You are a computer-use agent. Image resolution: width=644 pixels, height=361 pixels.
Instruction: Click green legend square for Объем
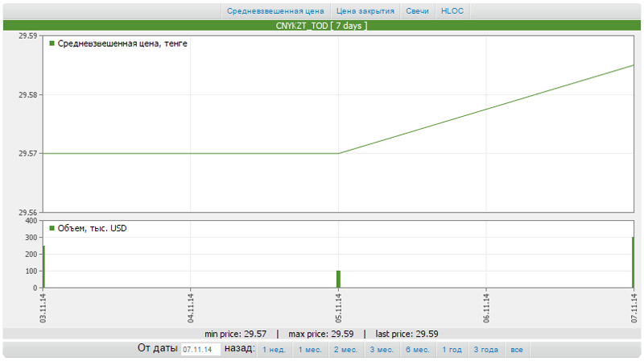pos(52,229)
